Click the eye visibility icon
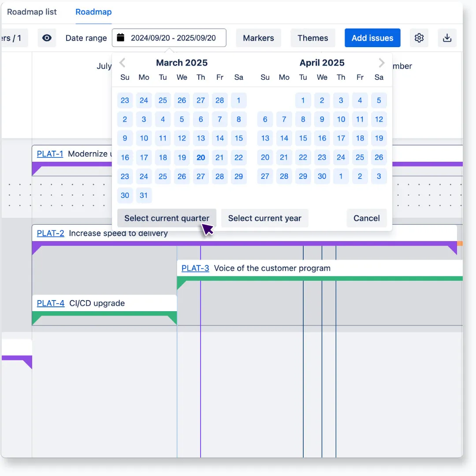This screenshot has width=476, height=476. pyautogui.click(x=47, y=38)
